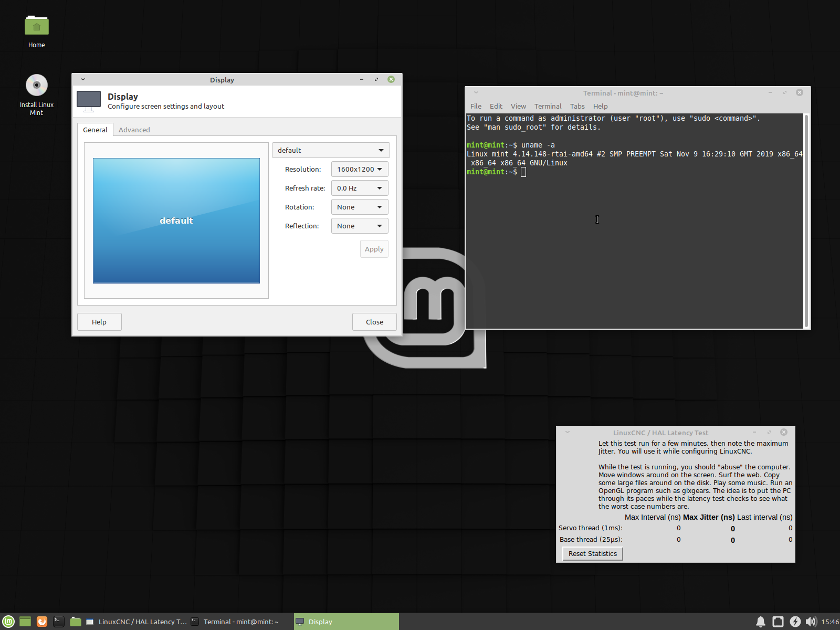
Task: Open the Terminal Tabs menu
Action: (x=577, y=106)
